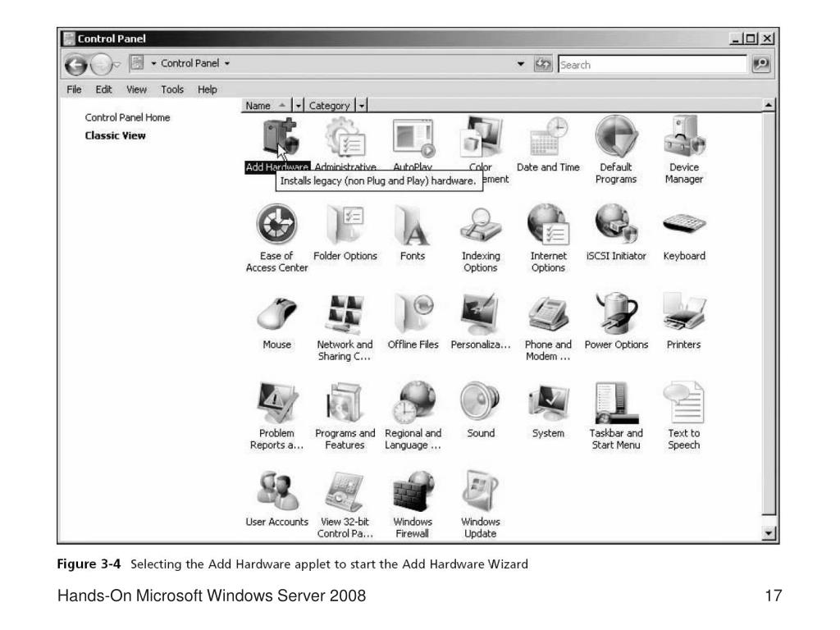
Task: Click Control Panel Home link
Action: [127, 117]
